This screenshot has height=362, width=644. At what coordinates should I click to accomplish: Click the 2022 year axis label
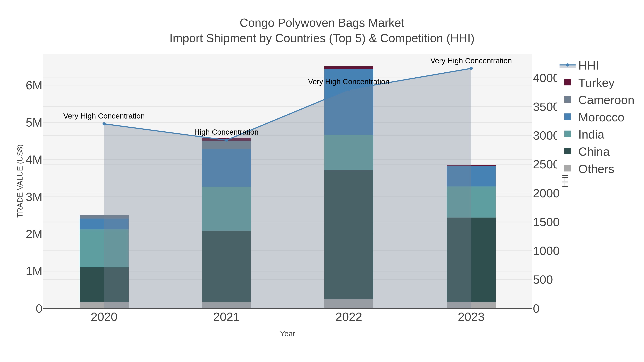(x=349, y=317)
